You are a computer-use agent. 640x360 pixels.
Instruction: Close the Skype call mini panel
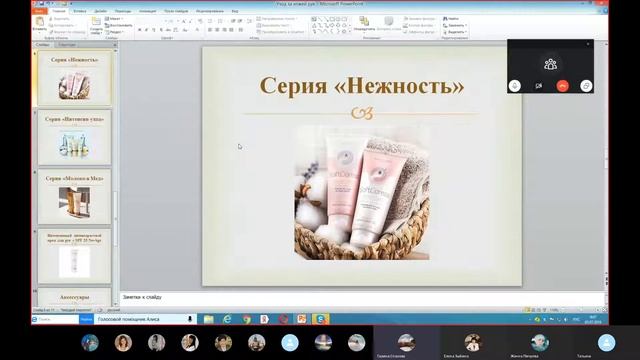tap(588, 44)
